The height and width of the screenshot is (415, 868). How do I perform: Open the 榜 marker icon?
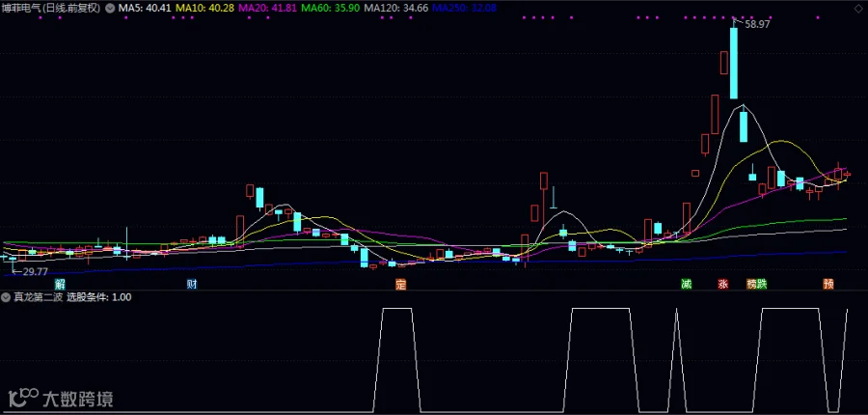coord(751,285)
